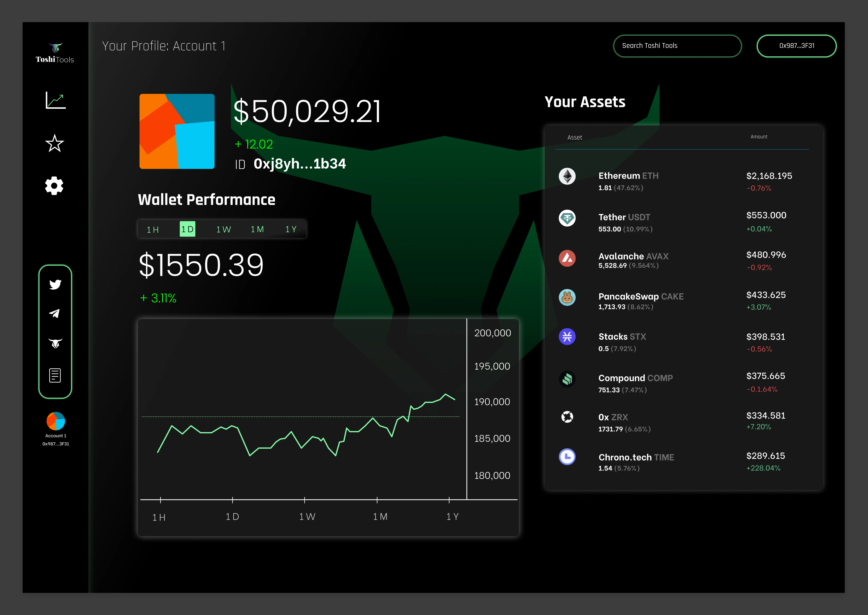Click the $2,168.195 Ethereum amount
Image resolution: width=868 pixels, height=615 pixels.
coord(769,176)
